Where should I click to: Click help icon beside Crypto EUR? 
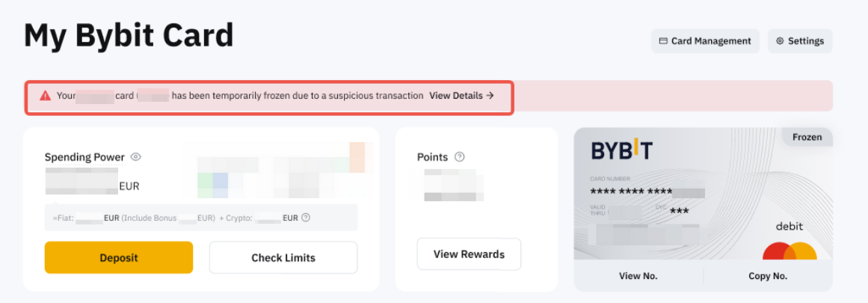(306, 218)
